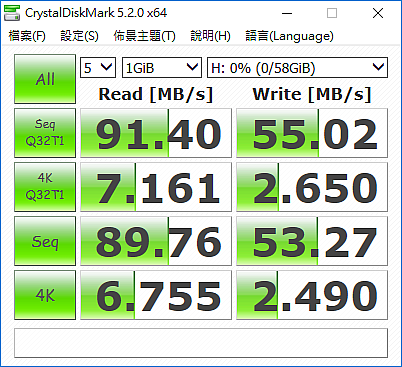The height and width of the screenshot is (367, 402).
Task: Open the 檔案(F) menu
Action: (27, 36)
